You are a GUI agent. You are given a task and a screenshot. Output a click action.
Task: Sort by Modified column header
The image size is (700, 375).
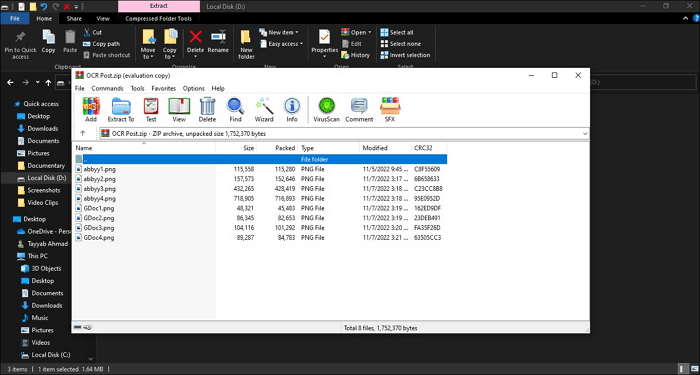point(385,148)
